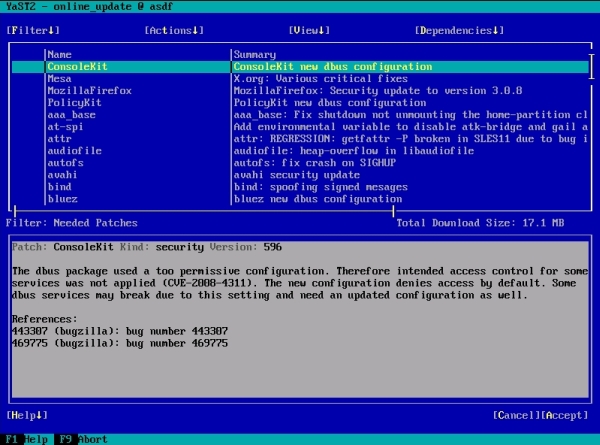600x445 pixels.
Task: Click summary 'PolicyKit new dbus configuration'
Action: point(330,103)
